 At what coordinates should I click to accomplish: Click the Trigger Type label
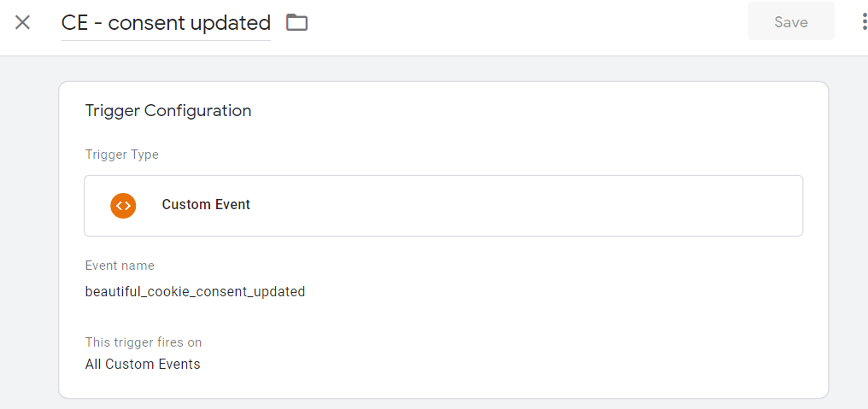[122, 155]
